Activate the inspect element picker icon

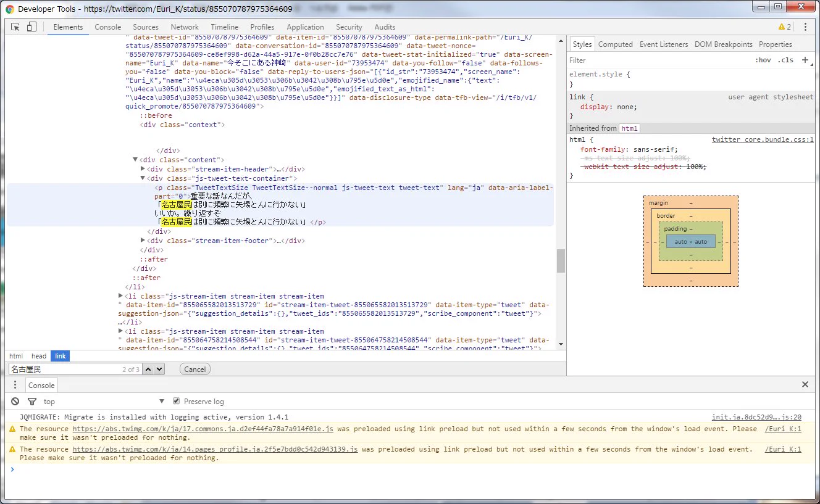(15, 27)
